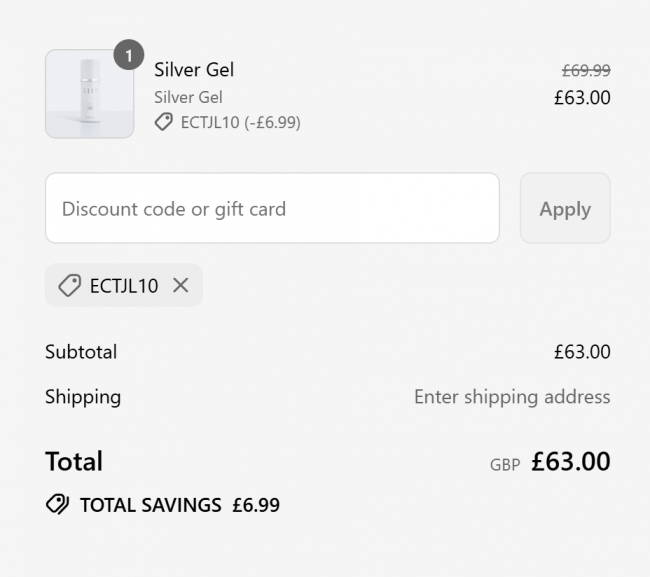650x577 pixels.
Task: Click the Total Savings tags icon
Action: (x=57, y=504)
